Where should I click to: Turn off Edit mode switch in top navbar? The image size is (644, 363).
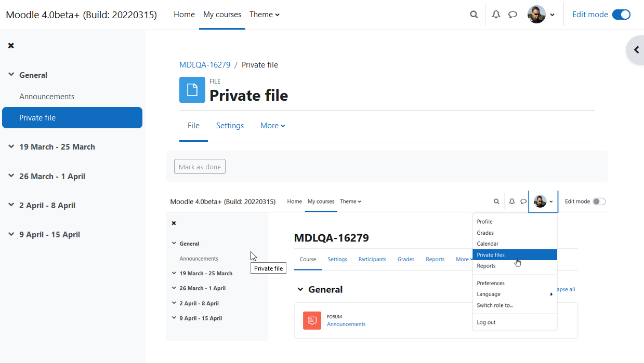pyautogui.click(x=621, y=15)
